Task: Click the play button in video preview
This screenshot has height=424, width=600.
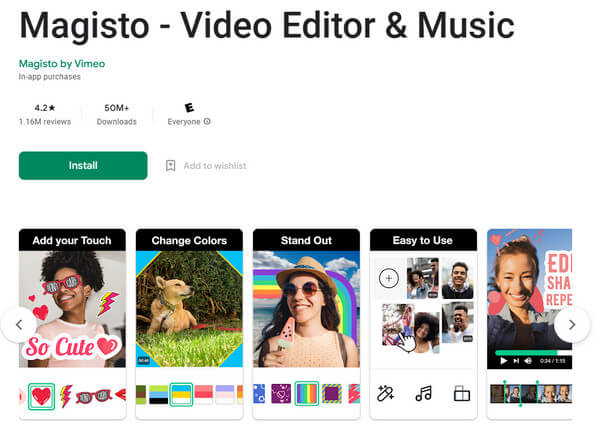Action: 504,361
